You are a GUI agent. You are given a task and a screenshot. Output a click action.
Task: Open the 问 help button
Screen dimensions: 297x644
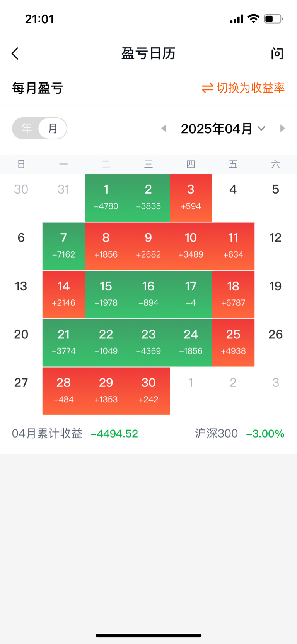pos(277,53)
